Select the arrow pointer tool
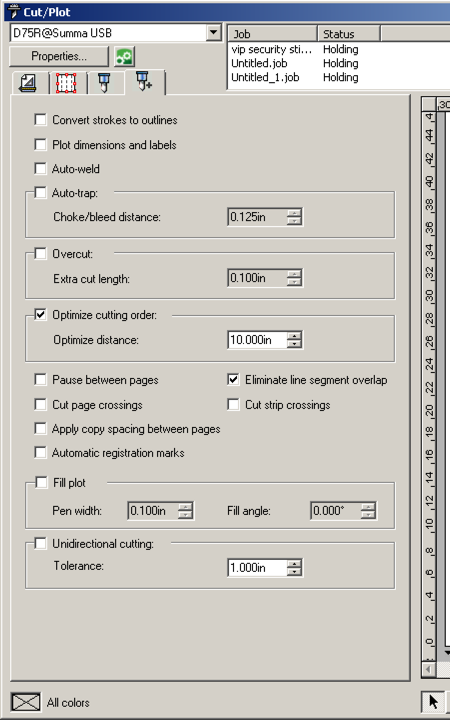 pos(433,702)
